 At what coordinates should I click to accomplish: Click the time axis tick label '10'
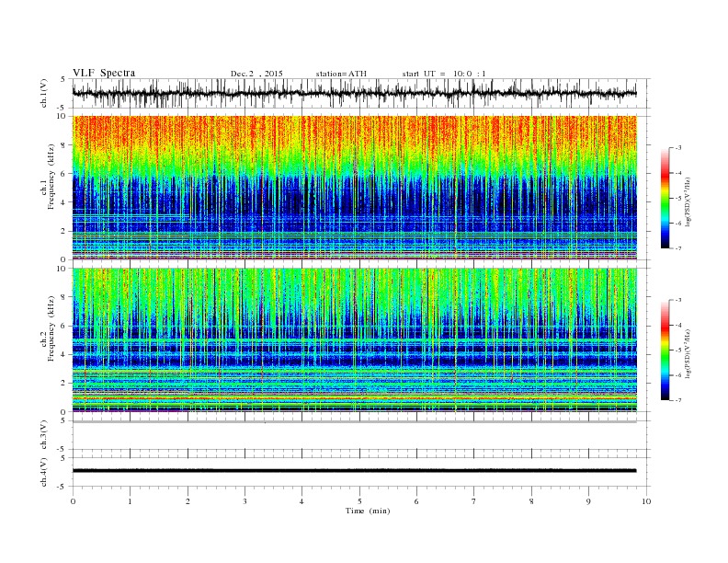pos(646,501)
